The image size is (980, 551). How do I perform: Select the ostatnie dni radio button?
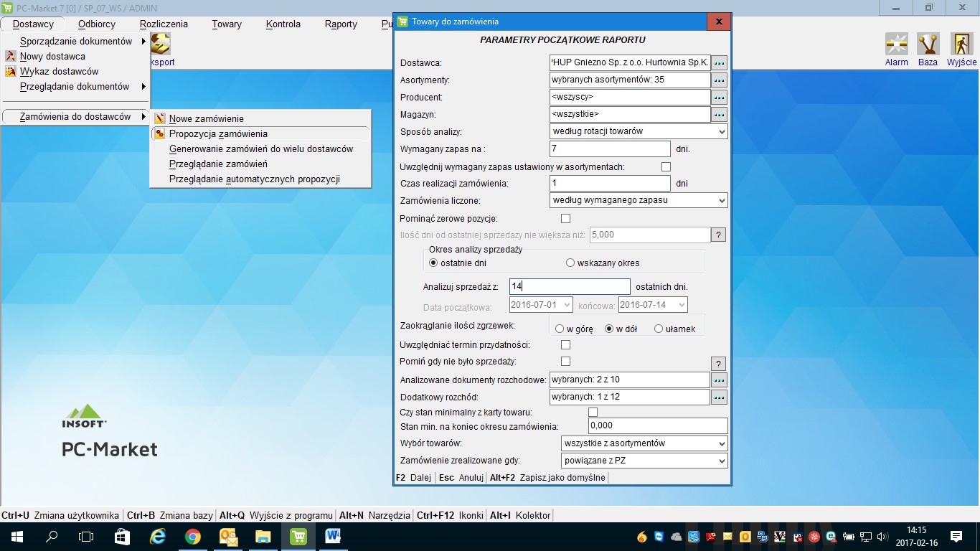433,263
